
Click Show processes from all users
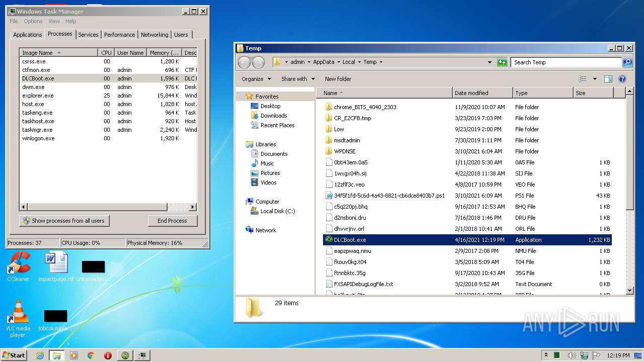coord(64,221)
